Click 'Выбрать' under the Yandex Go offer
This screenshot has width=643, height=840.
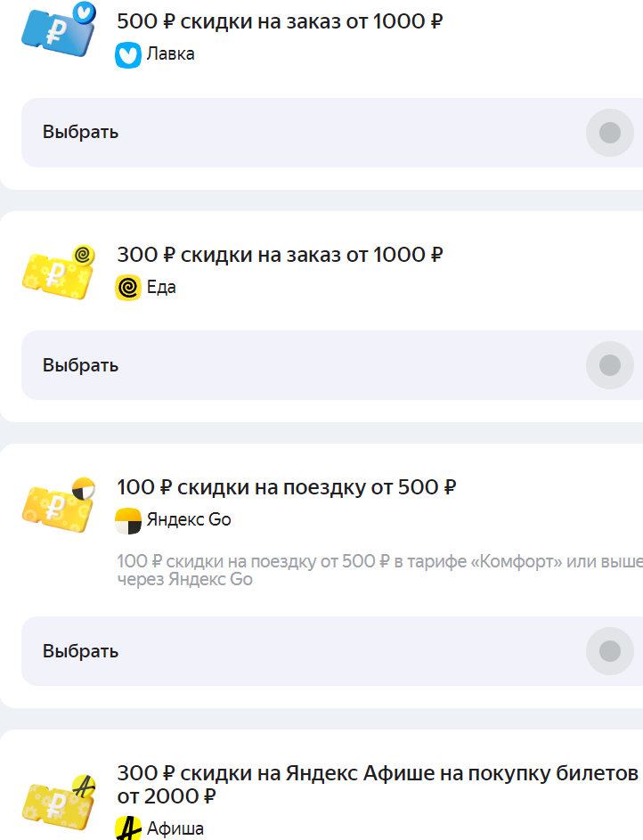[x=81, y=651]
